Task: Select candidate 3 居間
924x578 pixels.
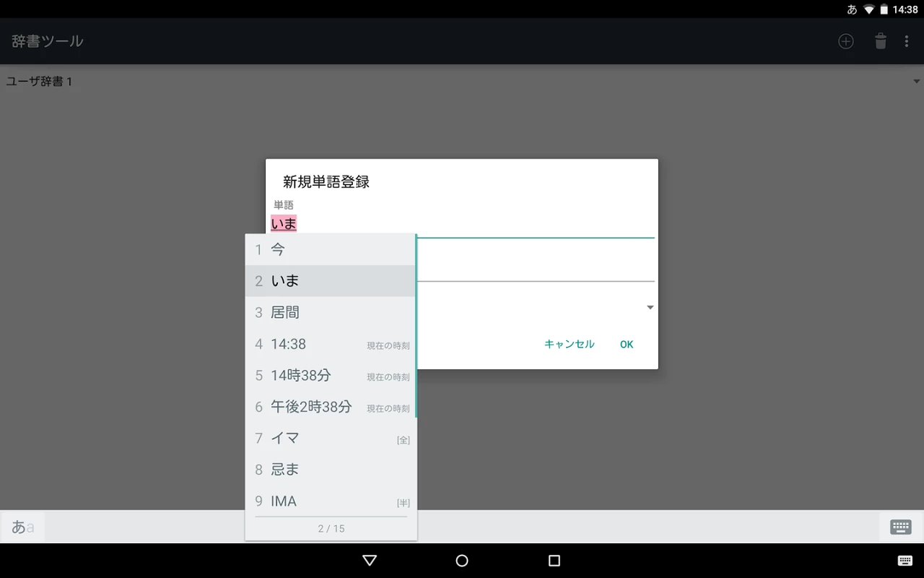Action: coord(331,313)
